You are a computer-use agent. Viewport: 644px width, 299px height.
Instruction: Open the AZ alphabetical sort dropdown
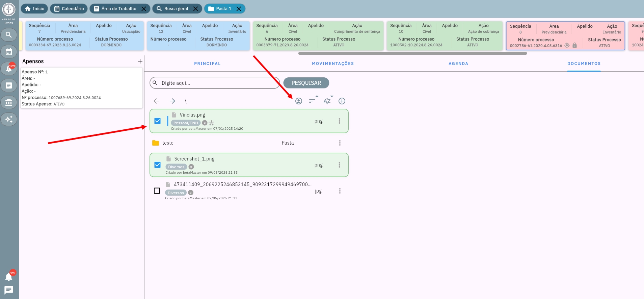click(327, 100)
